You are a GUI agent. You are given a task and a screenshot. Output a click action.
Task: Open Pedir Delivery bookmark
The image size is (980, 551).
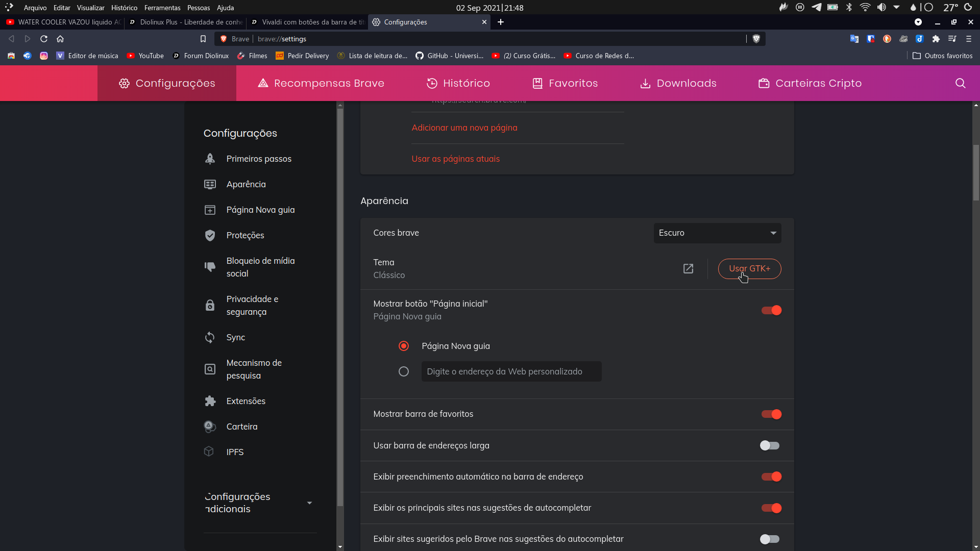pos(302,56)
